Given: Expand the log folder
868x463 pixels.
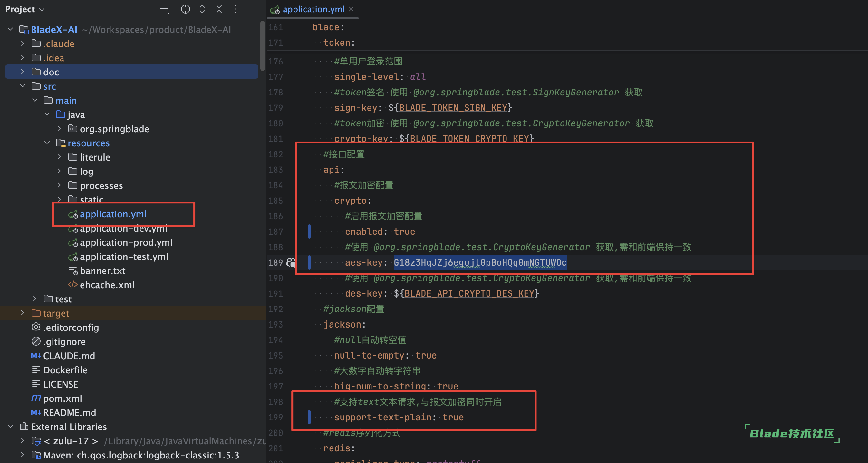Looking at the screenshot, I should coord(59,171).
